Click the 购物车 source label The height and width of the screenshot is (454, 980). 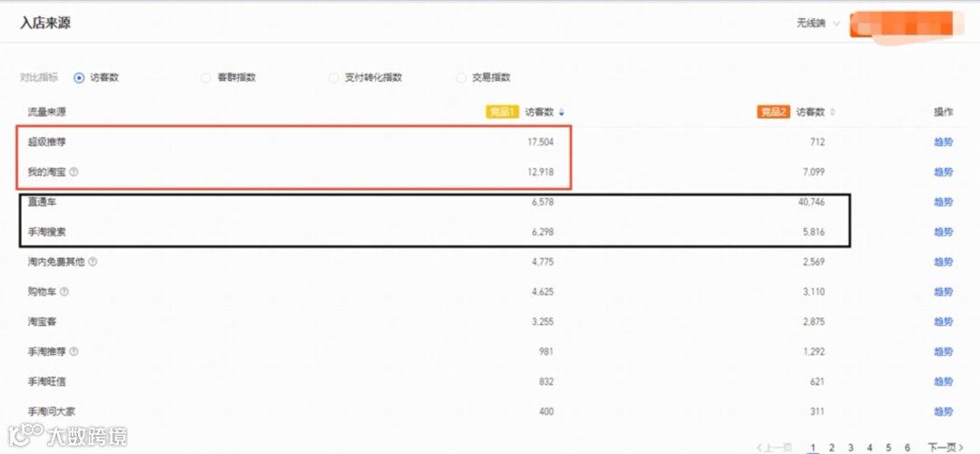[42, 291]
